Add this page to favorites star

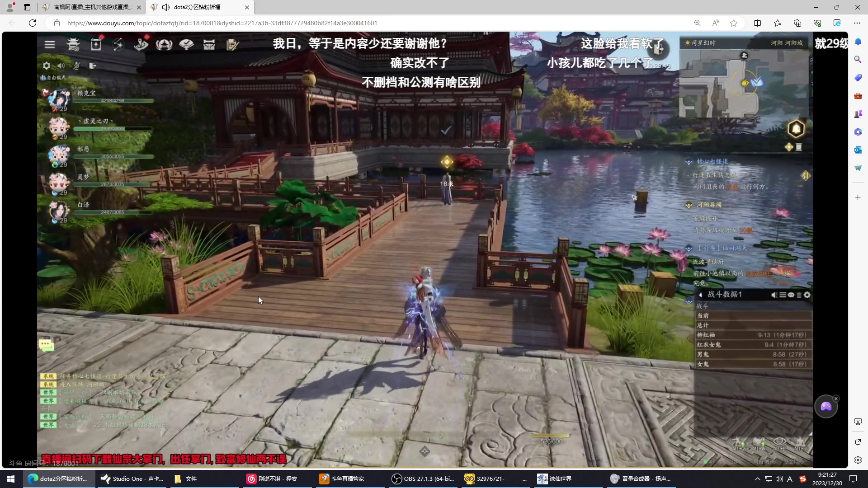tap(733, 23)
